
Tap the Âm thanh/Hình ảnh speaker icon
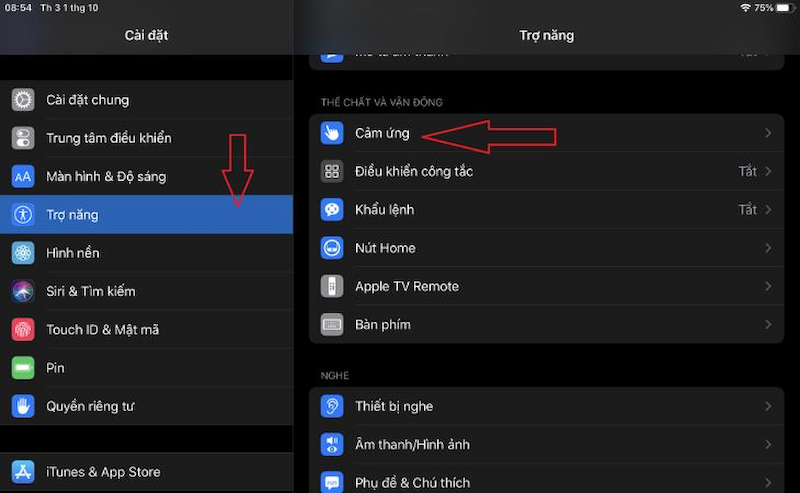pyautogui.click(x=332, y=445)
